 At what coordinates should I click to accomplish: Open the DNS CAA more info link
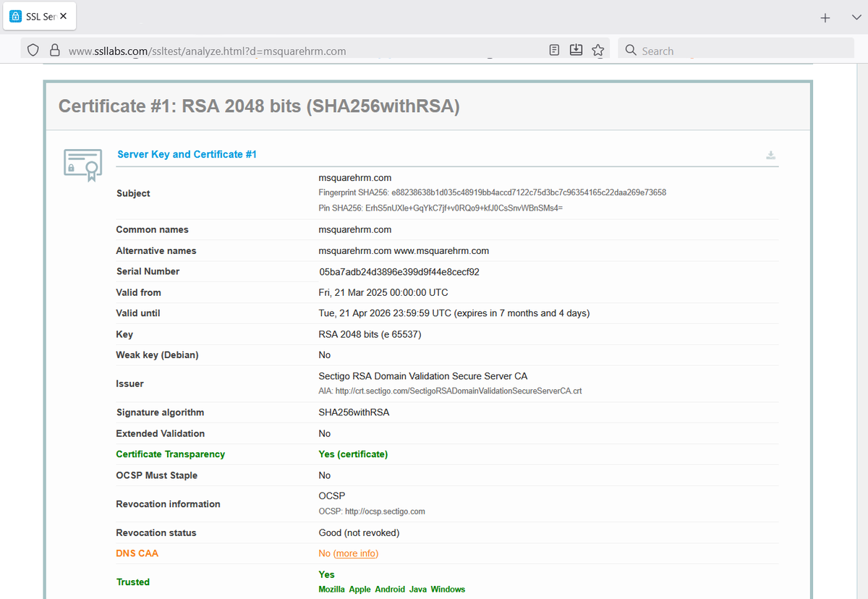(x=356, y=553)
